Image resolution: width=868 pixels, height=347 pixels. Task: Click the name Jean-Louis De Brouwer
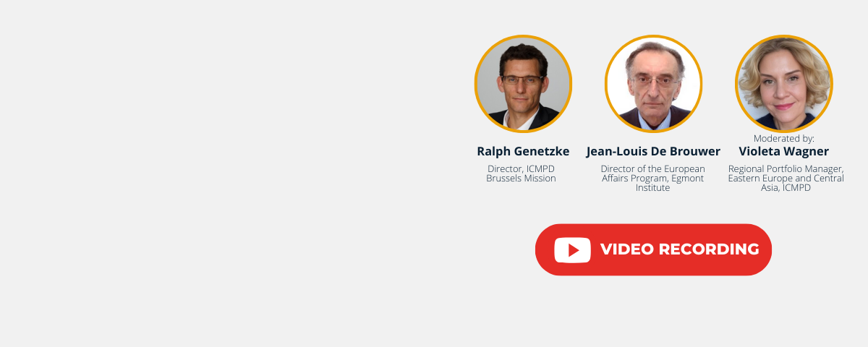coord(653,151)
